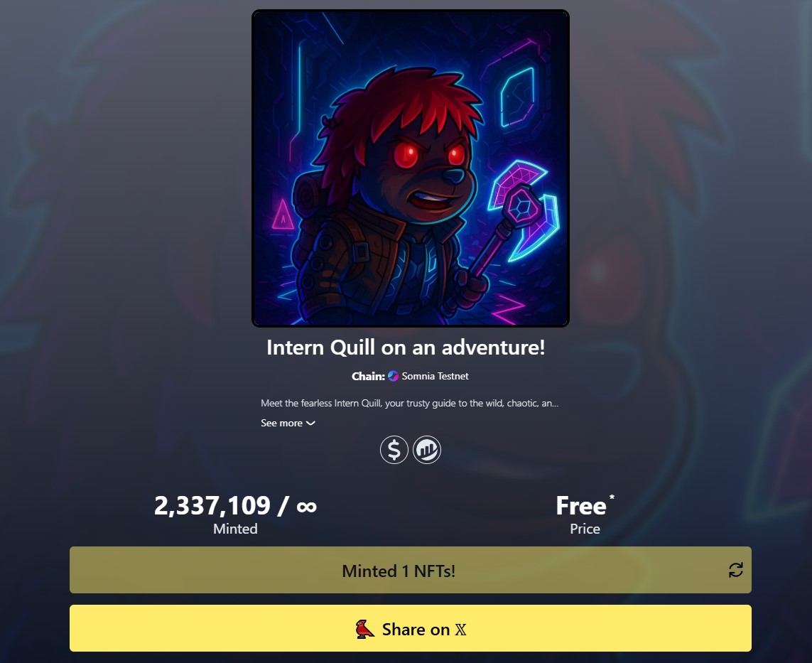
Task: Click the 2,337,109 minted count
Action: [212, 505]
